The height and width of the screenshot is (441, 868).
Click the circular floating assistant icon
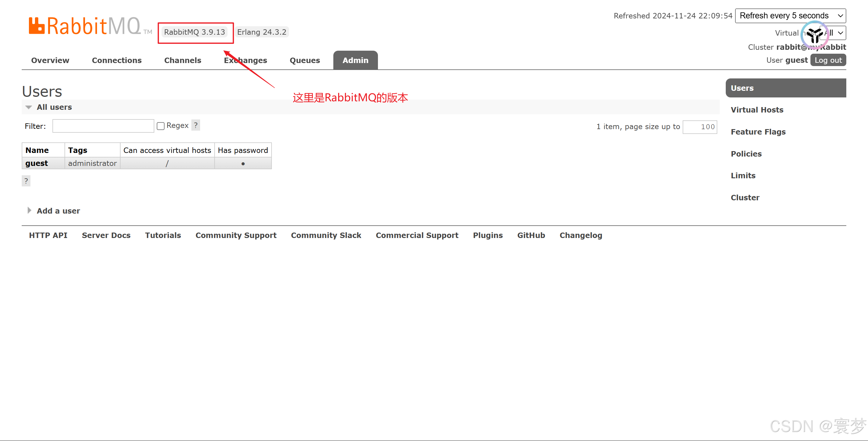tap(814, 35)
